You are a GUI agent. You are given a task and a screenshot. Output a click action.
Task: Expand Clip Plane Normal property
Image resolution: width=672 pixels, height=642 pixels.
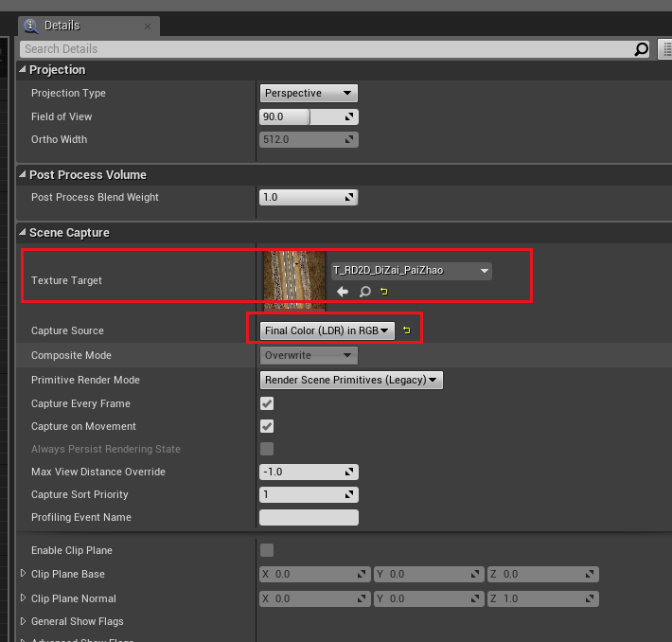(x=23, y=597)
